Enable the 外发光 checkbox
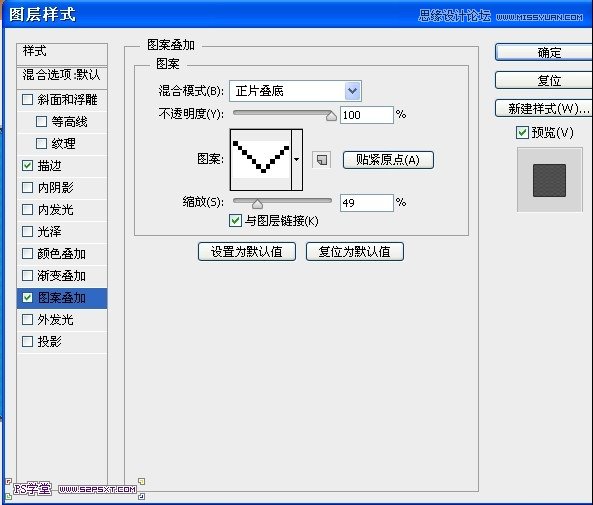 coord(28,320)
